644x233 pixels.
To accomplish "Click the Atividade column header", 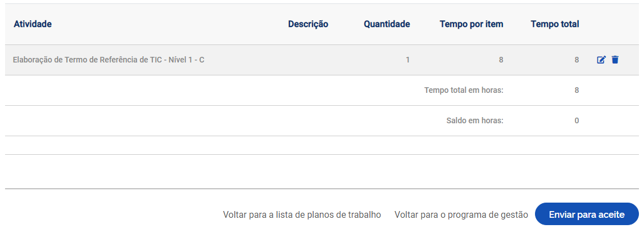I will click(x=33, y=24).
